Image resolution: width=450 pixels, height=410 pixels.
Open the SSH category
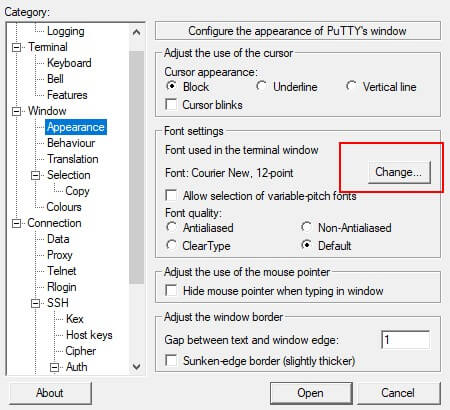point(58,303)
